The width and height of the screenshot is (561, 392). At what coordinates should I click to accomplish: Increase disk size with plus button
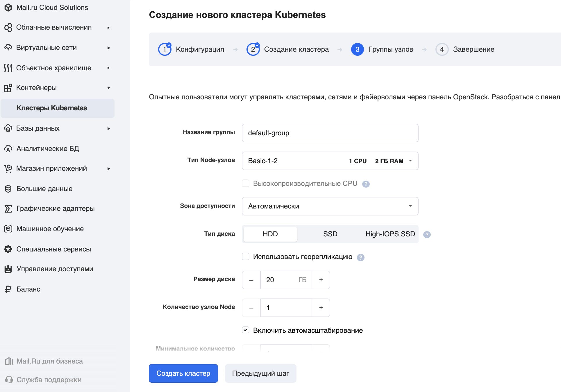pos(321,280)
